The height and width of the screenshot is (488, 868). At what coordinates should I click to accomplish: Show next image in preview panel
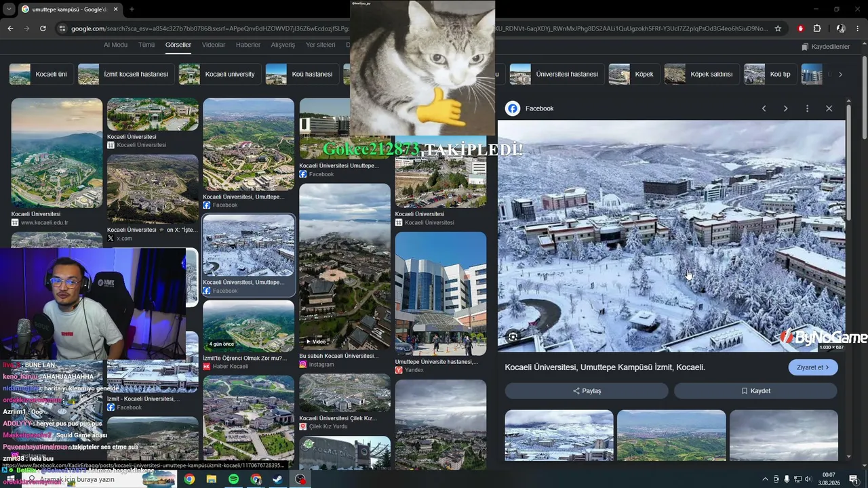coord(785,108)
